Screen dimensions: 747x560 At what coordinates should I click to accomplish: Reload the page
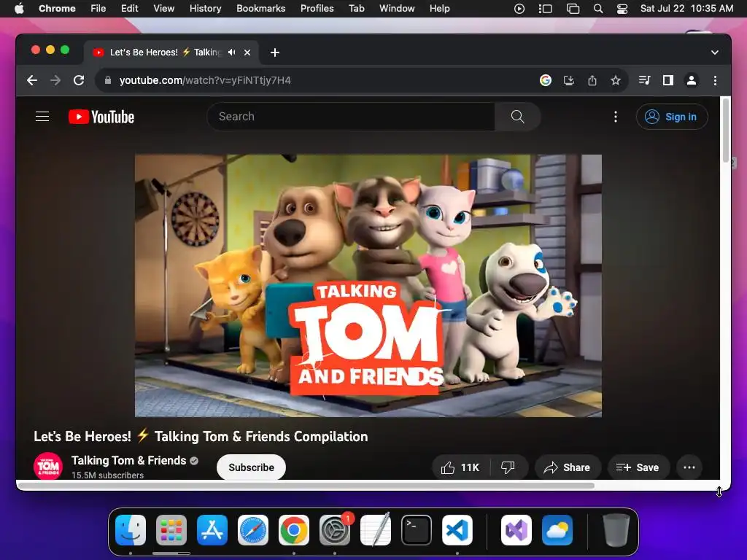(x=79, y=80)
